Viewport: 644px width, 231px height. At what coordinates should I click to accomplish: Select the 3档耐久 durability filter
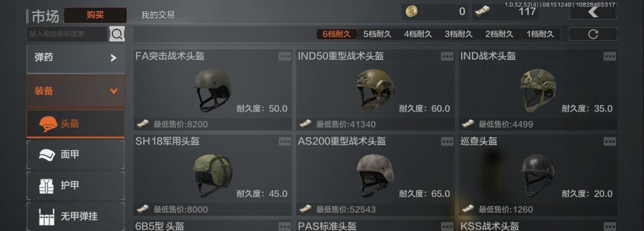[459, 34]
